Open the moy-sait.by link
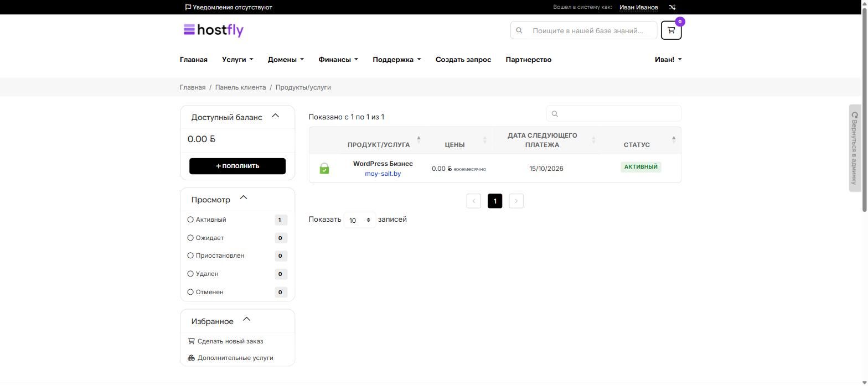 tap(383, 174)
